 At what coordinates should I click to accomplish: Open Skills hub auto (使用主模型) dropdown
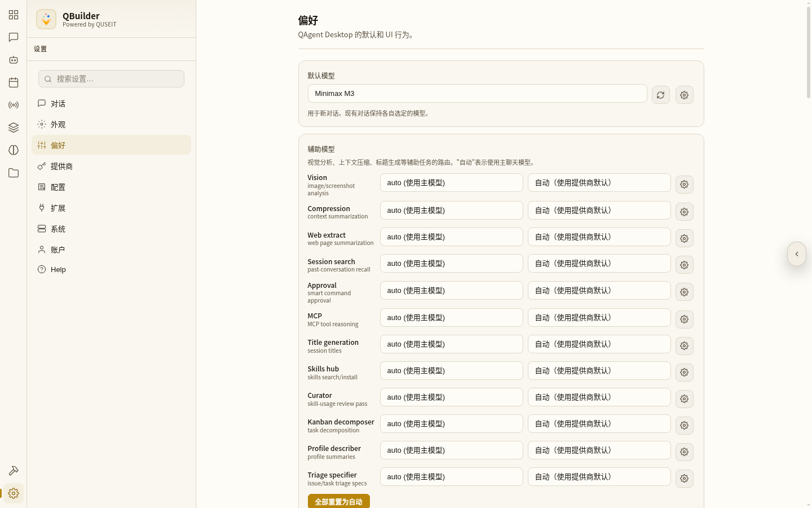[x=452, y=371]
